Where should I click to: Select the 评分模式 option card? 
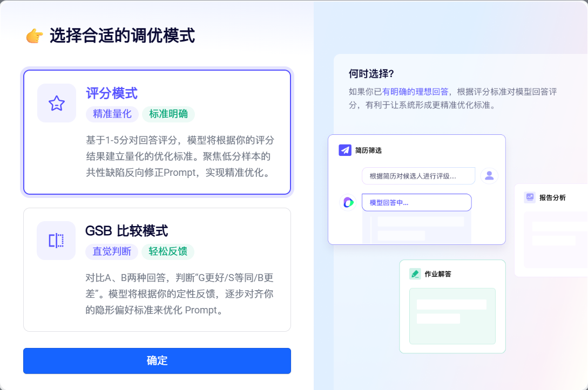click(x=157, y=132)
